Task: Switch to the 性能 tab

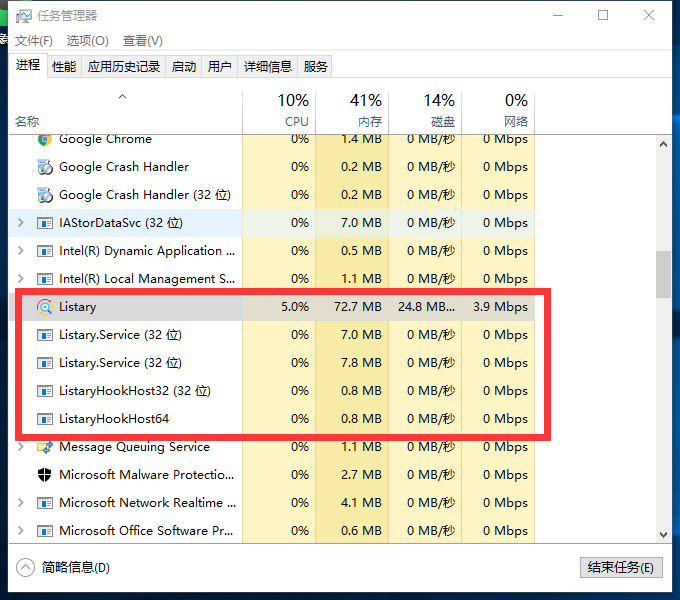Action: click(x=64, y=67)
